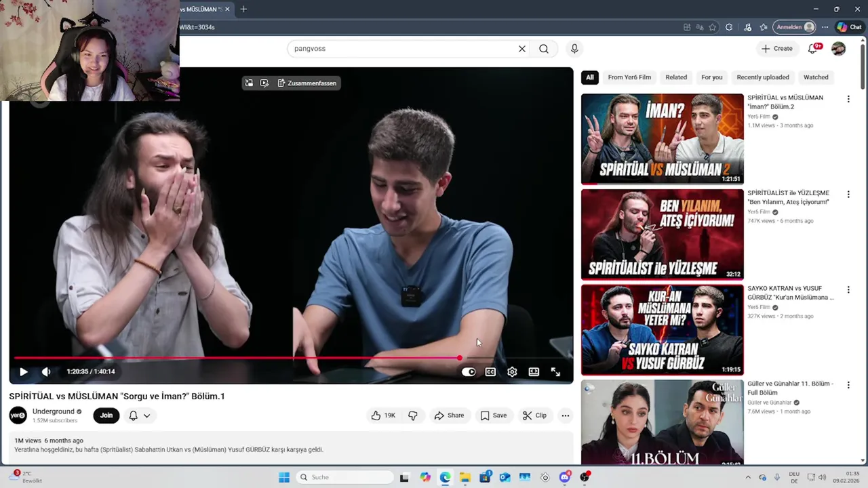Image resolution: width=868 pixels, height=488 pixels.
Task: Select the From Yer6 Film chip
Action: coord(629,77)
